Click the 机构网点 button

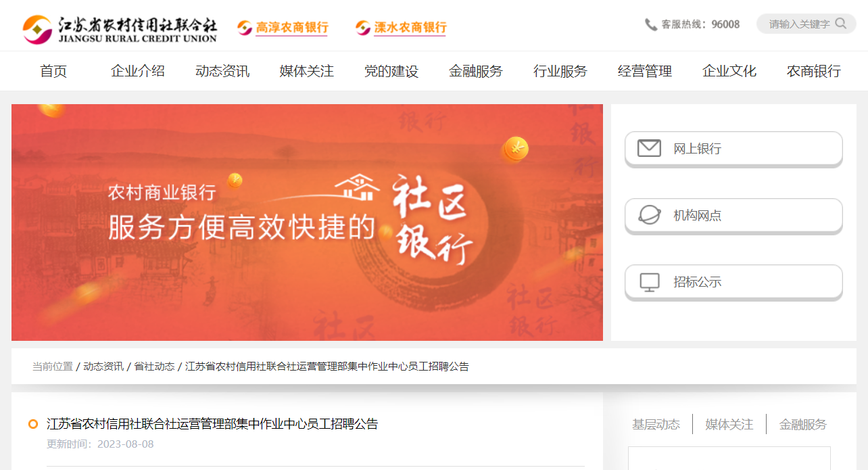[733, 216]
